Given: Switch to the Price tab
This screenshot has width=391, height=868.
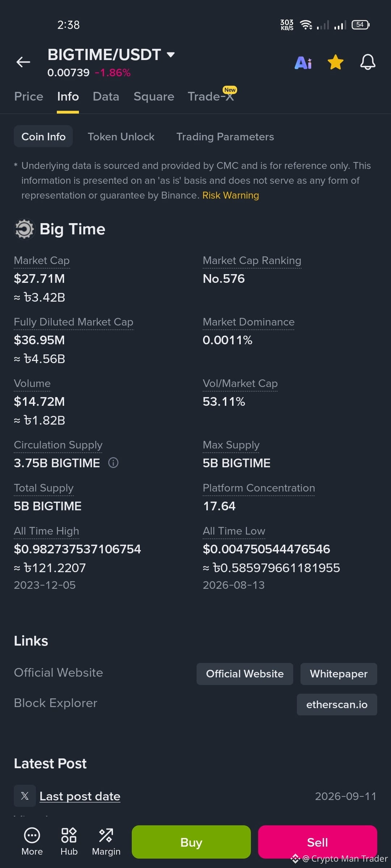Looking at the screenshot, I should (29, 97).
